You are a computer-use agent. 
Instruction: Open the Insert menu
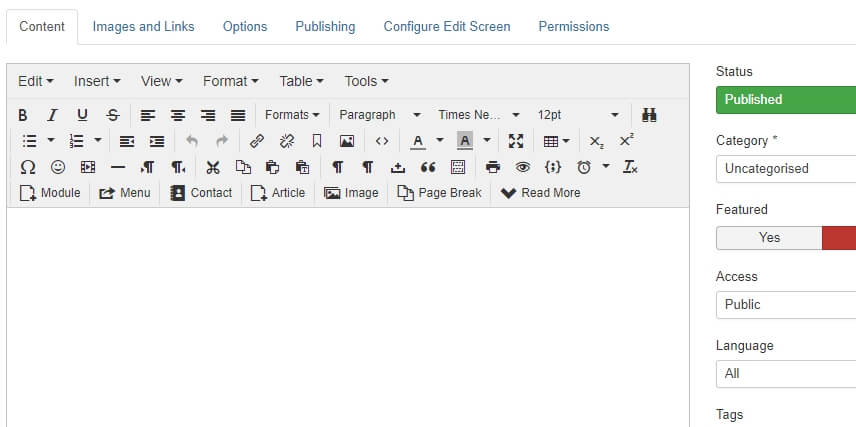(x=97, y=81)
